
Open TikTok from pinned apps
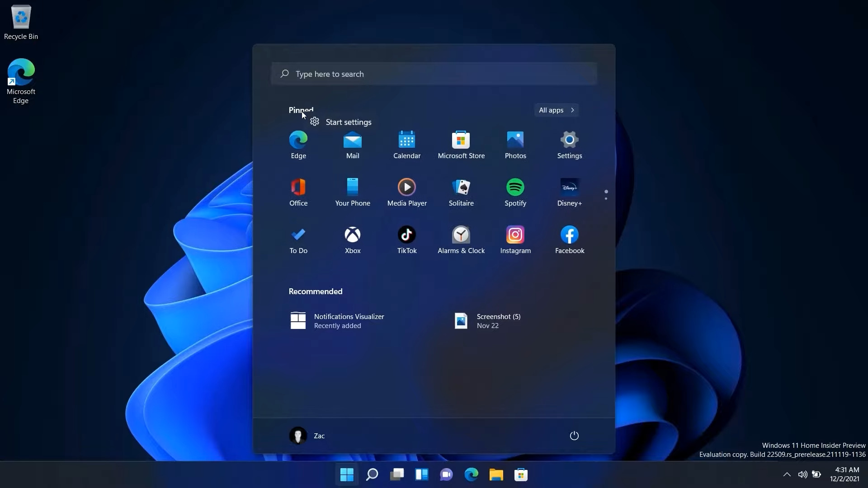coord(407,240)
